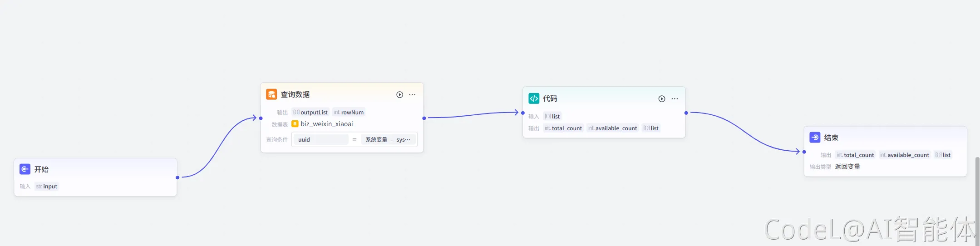The width and height of the screenshot is (980, 246).
Task: Click the query data node input port
Action: pos(261,118)
